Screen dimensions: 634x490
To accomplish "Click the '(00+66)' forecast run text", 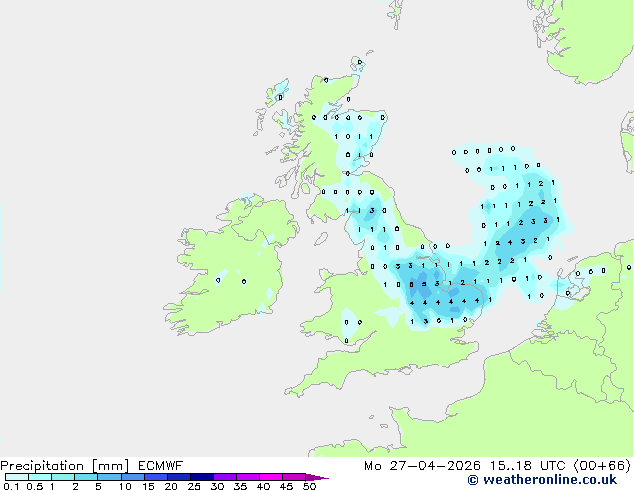I will click(602, 466).
